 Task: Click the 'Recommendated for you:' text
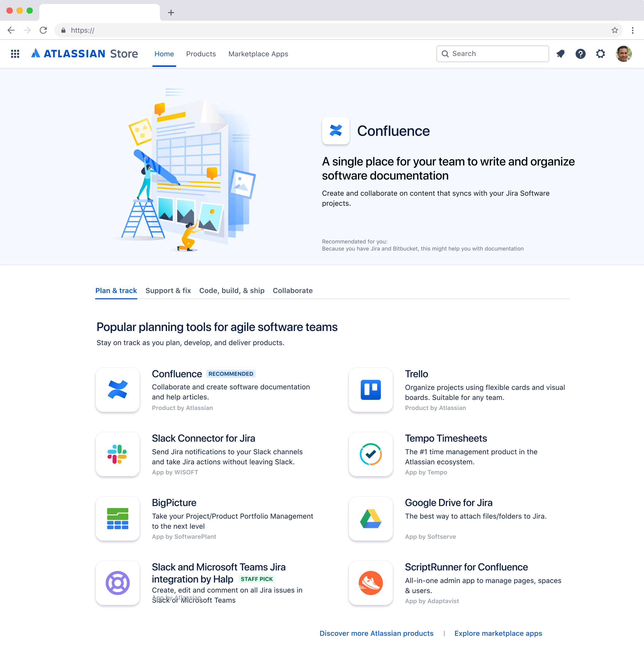pos(354,242)
